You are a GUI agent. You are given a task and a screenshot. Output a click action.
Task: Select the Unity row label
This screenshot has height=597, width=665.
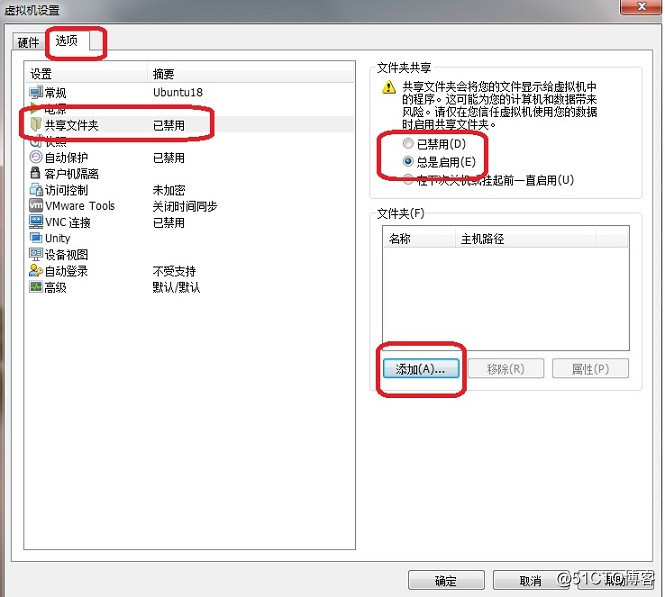58,238
